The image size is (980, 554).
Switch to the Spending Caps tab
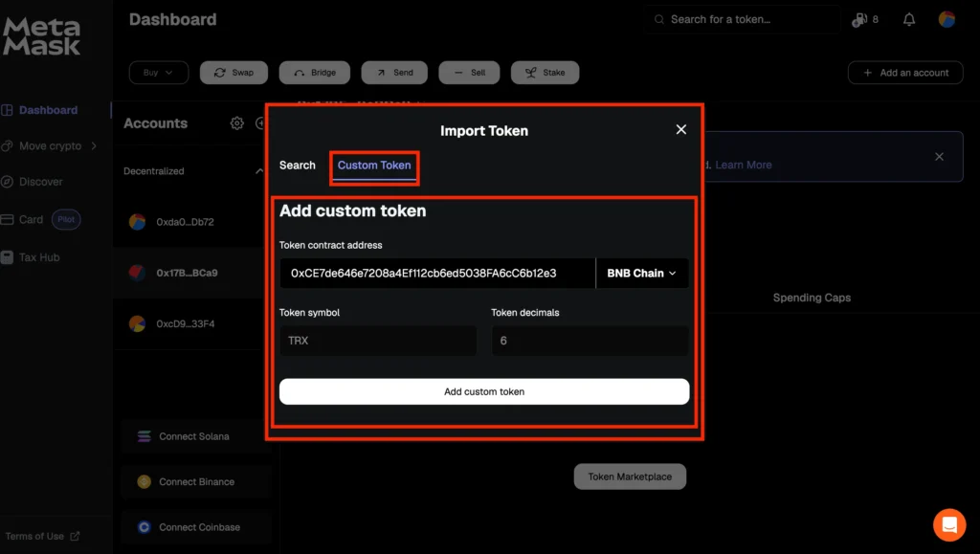point(812,298)
